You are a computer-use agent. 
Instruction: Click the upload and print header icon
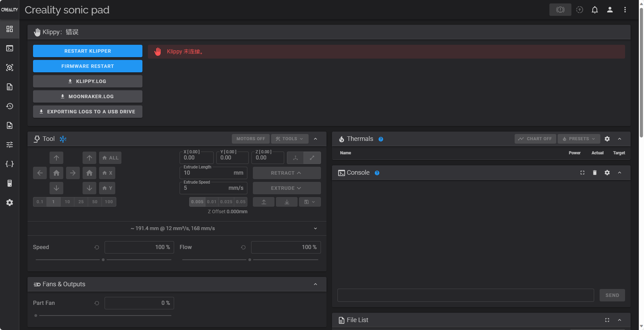[580, 10]
